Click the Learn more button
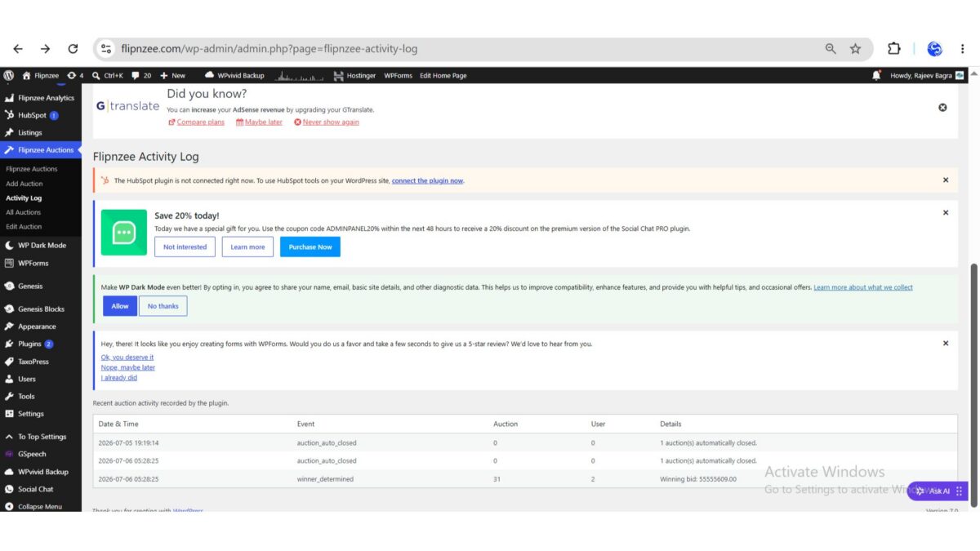This screenshot has width=980, height=551. 247,247
